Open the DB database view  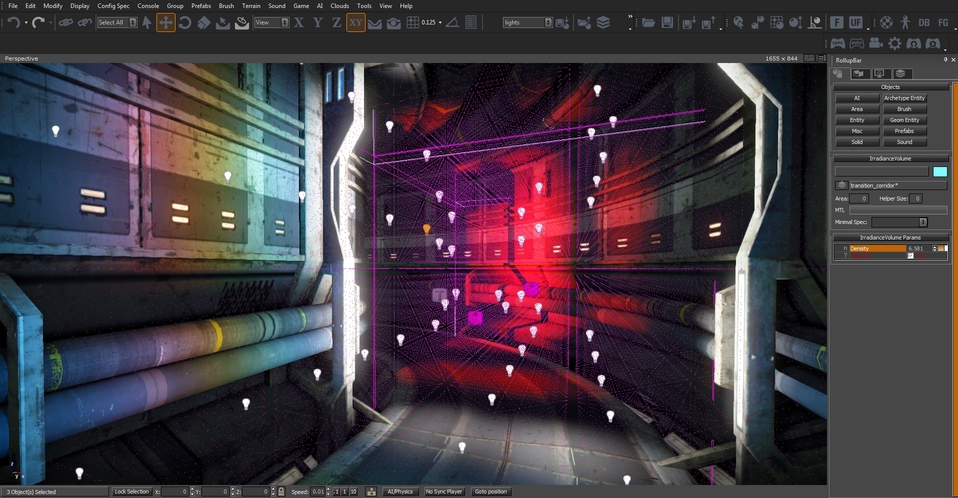[923, 22]
